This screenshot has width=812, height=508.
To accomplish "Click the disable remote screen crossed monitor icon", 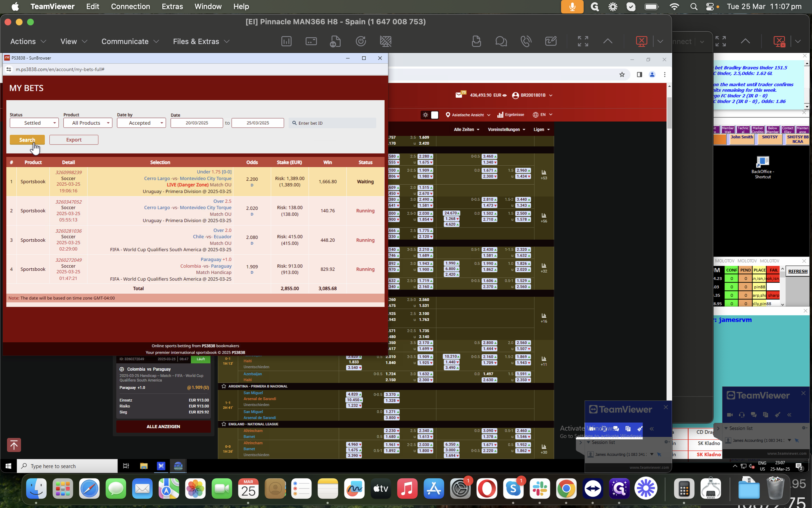I will (385, 41).
